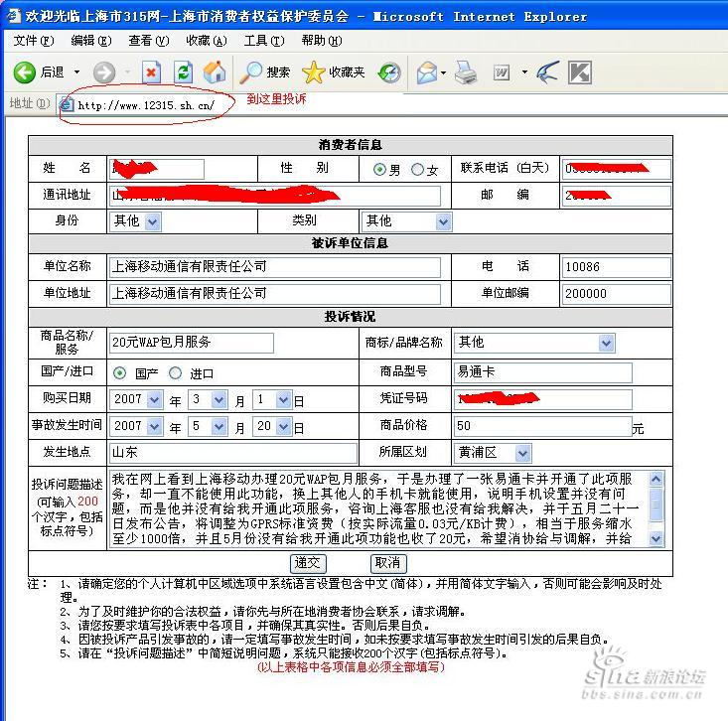The image size is (728, 721).
Task: Open 编辑(E) menu
Action: [x=91, y=41]
